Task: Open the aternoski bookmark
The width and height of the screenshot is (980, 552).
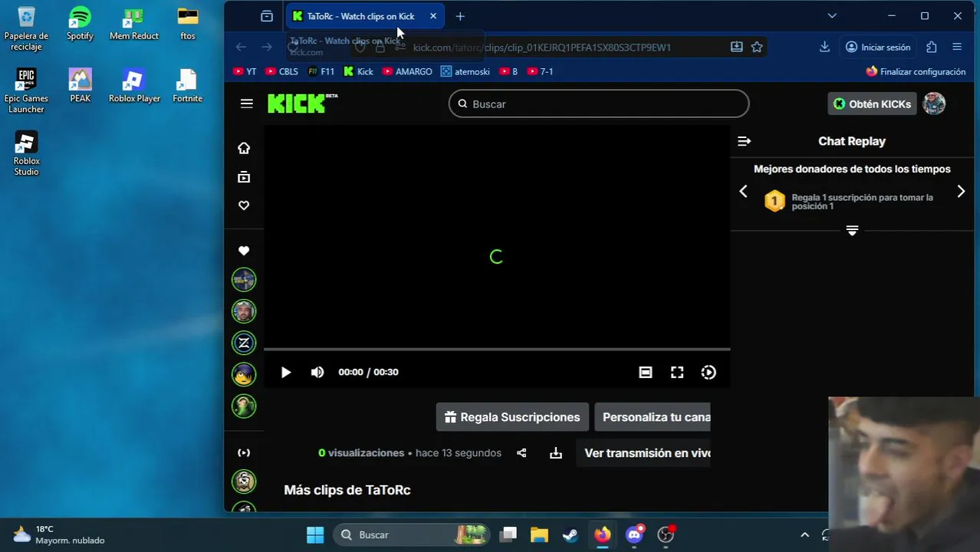Action: (x=465, y=71)
